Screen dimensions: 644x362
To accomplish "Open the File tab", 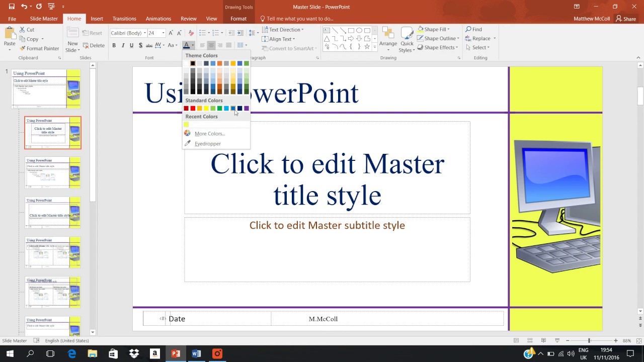I will 12,19.
